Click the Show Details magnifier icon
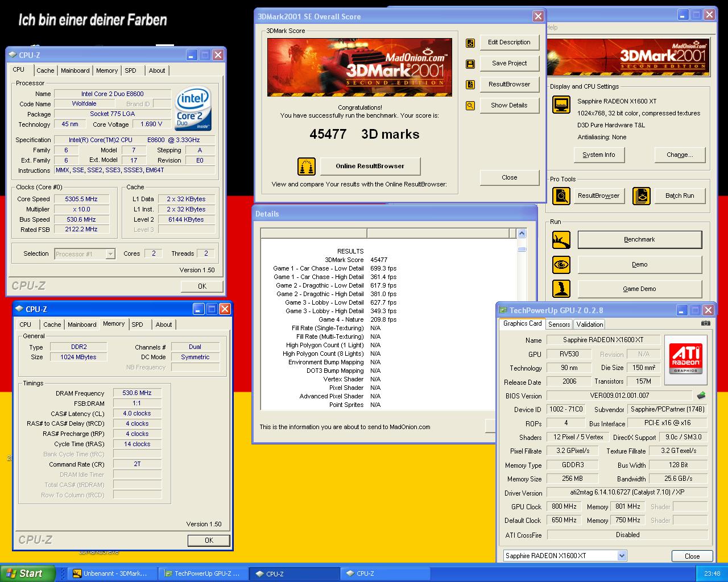Viewport: 728px width, 582px height. tap(470, 106)
